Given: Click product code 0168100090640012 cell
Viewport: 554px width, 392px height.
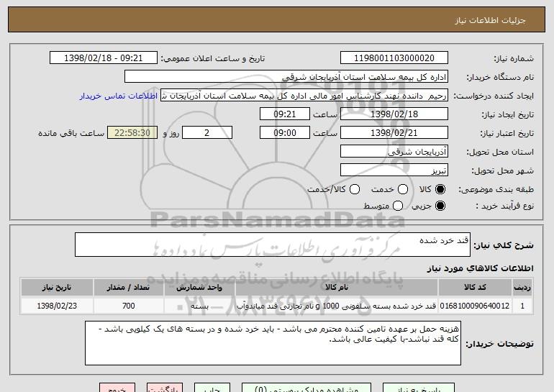Looking at the screenshot, I should click(475, 306).
